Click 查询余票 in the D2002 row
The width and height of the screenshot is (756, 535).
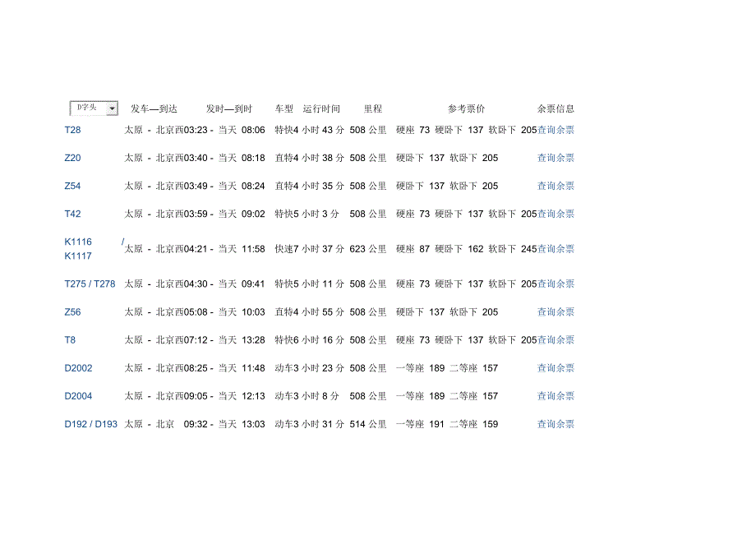click(555, 368)
